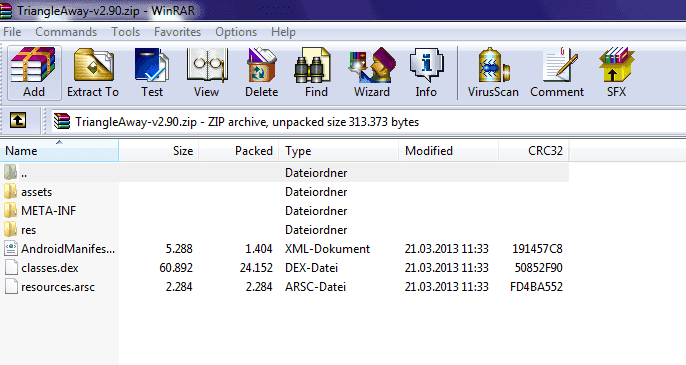This screenshot has height=365, width=686.
Task: Click the Add archive toolbar icon
Action: 34,73
